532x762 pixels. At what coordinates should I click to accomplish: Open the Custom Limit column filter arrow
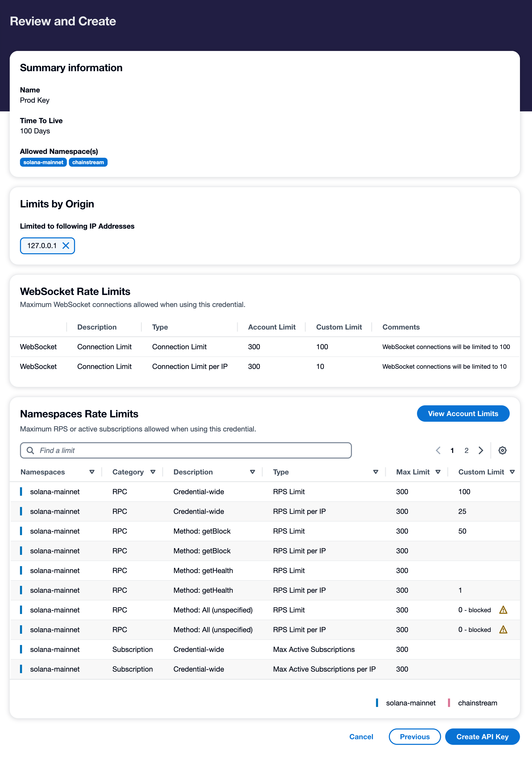pyautogui.click(x=512, y=472)
